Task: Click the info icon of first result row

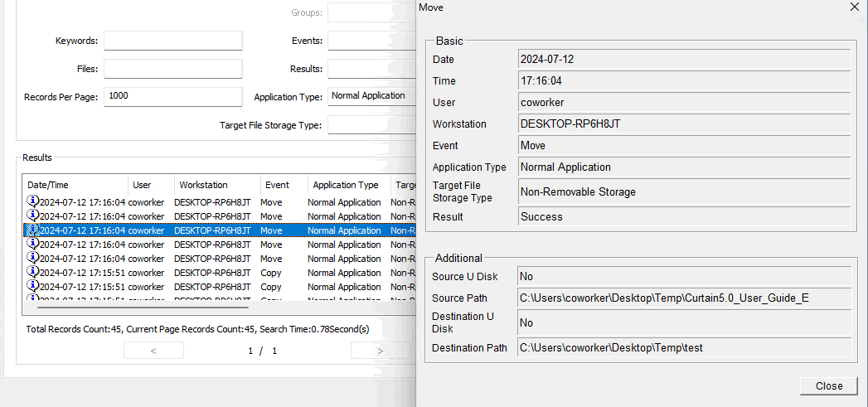Action: (32, 201)
